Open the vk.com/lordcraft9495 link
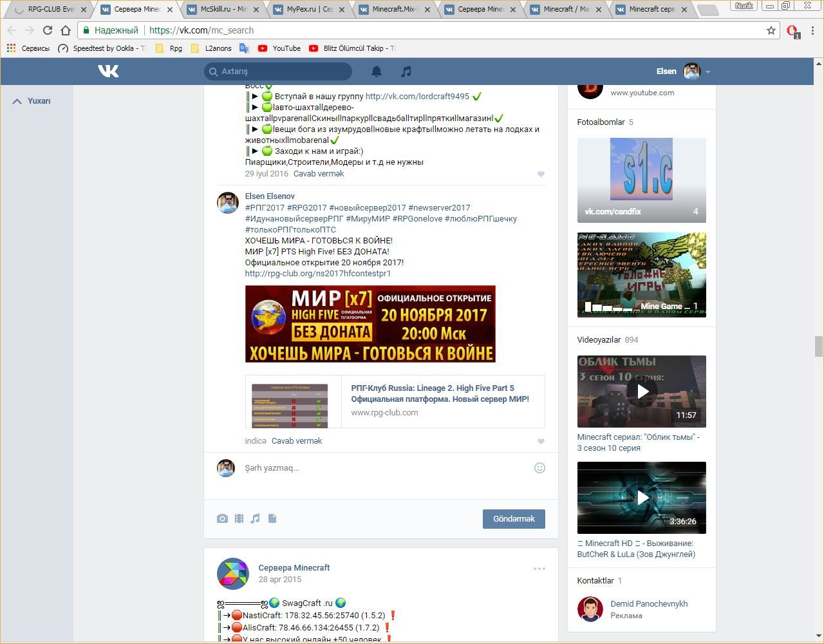Image resolution: width=824 pixels, height=644 pixels. tap(417, 97)
